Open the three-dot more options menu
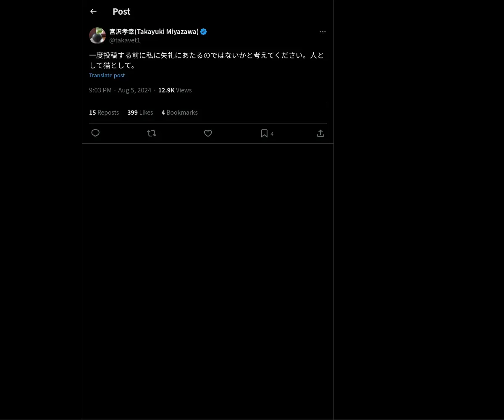This screenshot has height=420, width=504. tap(323, 31)
